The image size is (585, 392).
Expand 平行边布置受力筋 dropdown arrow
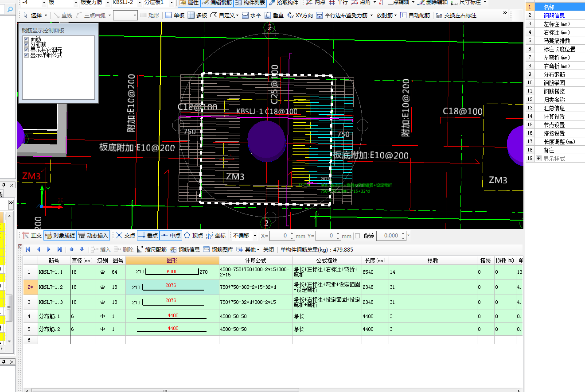pos(371,15)
